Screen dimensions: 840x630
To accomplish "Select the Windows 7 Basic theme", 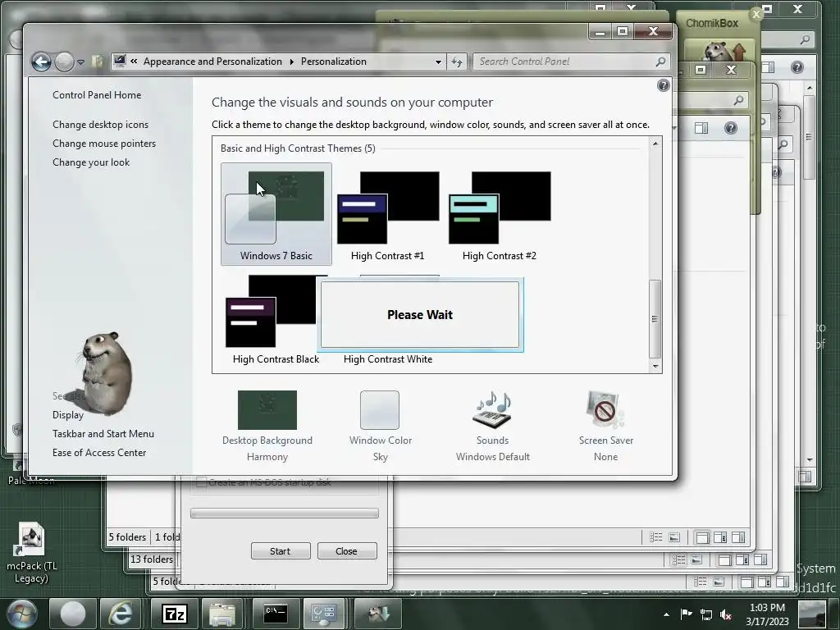I will click(x=276, y=214).
